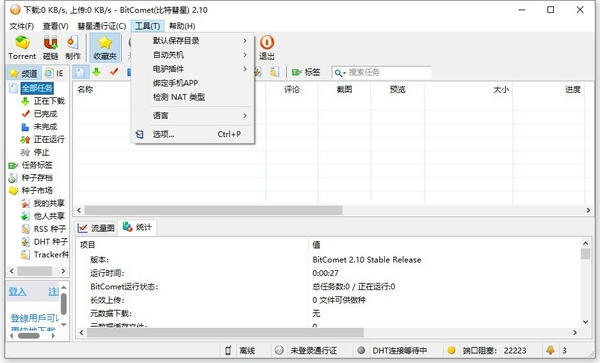Click the notification bell in the status bar
The height and width of the screenshot is (363, 600).
550,350
